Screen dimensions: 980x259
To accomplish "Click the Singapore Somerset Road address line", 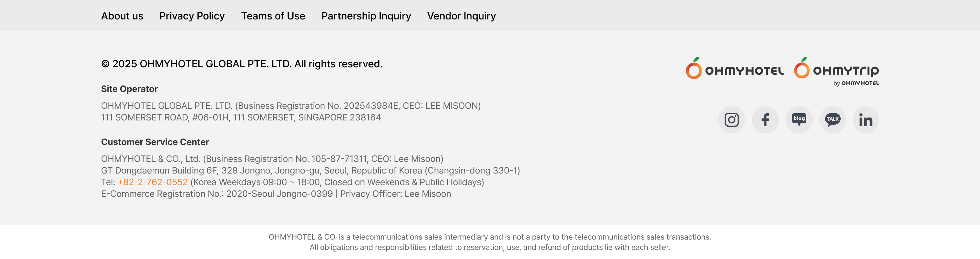I will click(241, 118).
